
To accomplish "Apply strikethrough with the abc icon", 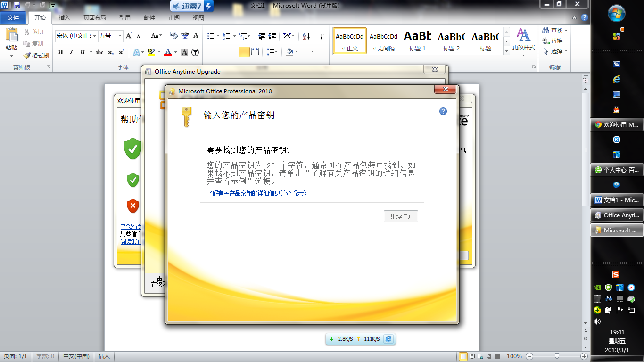I will [x=99, y=52].
